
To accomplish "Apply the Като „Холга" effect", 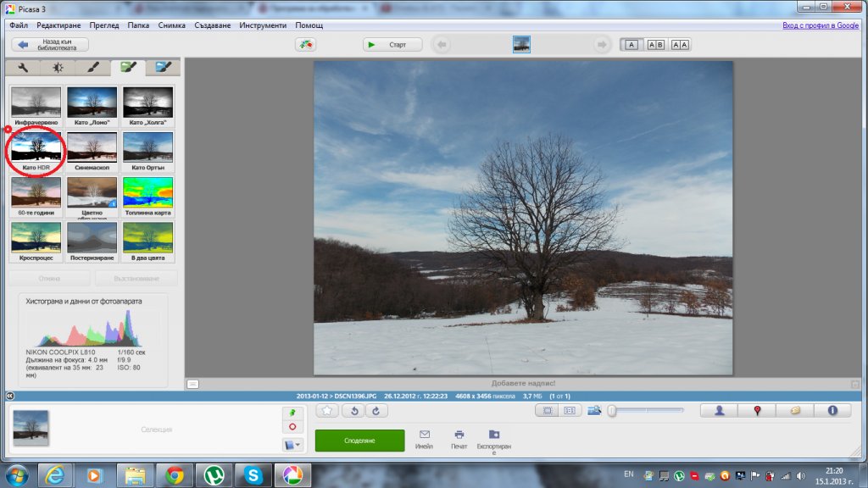I will (147, 106).
